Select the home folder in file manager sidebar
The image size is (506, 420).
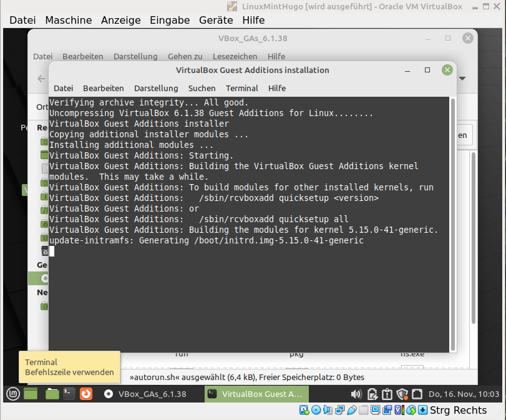click(x=44, y=142)
